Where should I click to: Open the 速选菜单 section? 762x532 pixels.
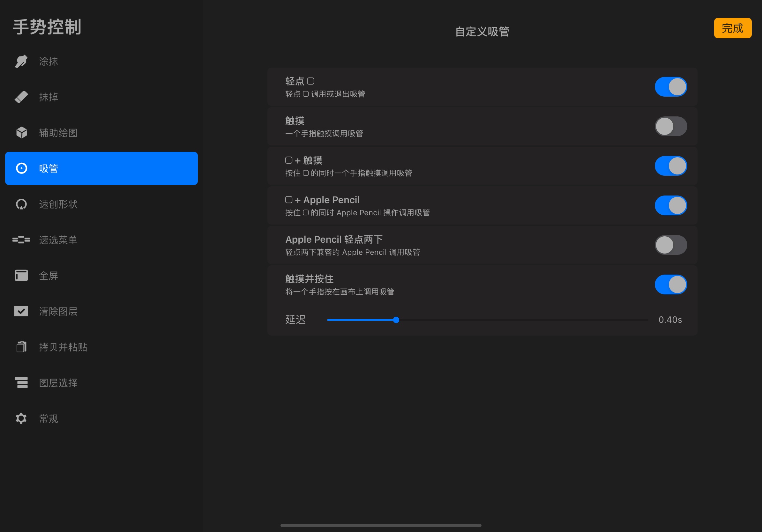(101, 240)
